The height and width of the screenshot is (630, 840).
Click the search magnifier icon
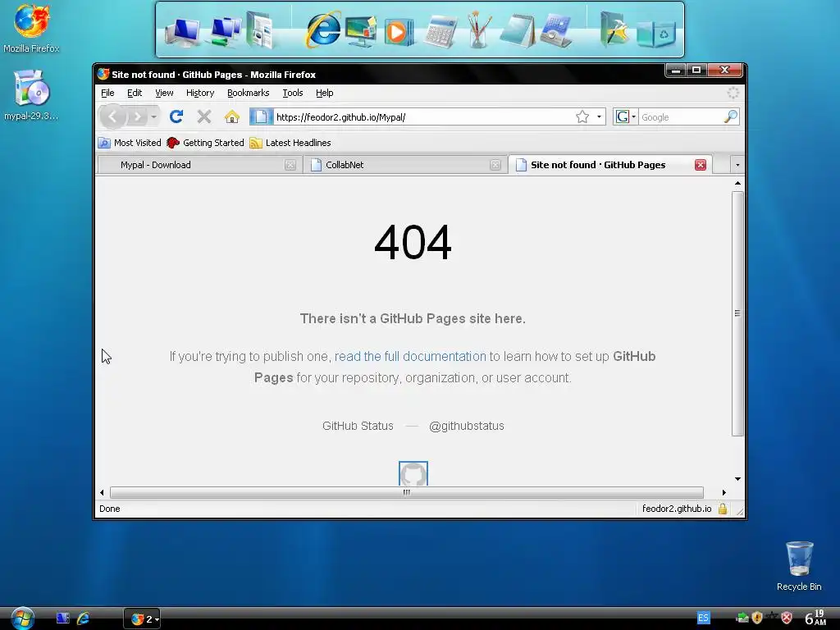point(731,116)
